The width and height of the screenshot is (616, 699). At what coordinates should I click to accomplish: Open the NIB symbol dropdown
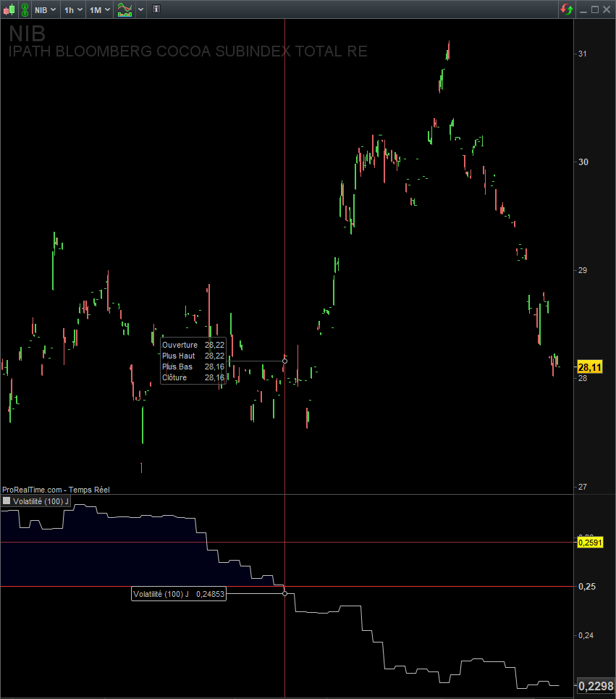point(45,10)
